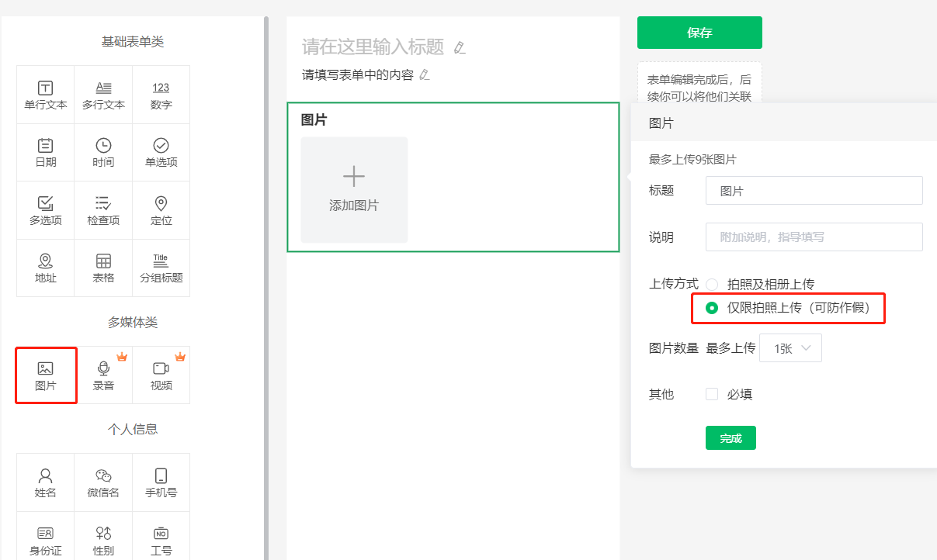Image resolution: width=937 pixels, height=560 pixels.
Task: Click the 保存 save button
Action: pyautogui.click(x=699, y=33)
